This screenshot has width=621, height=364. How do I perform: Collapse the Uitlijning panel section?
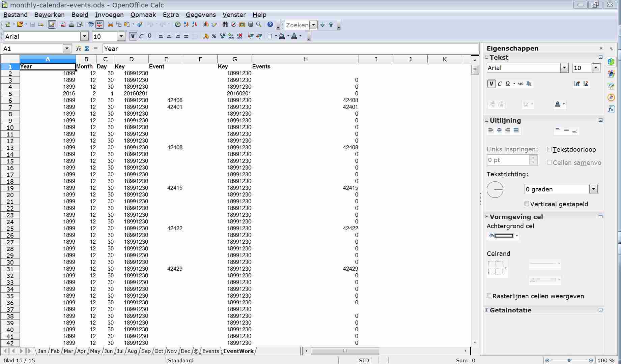[x=487, y=120]
